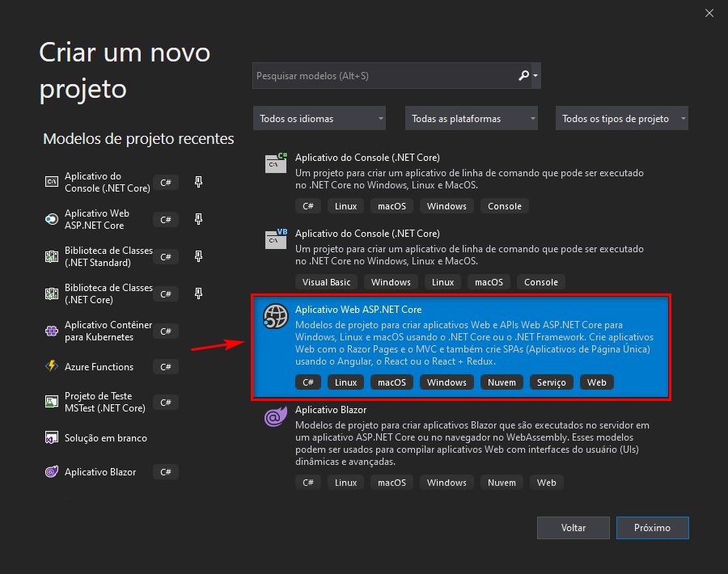Click the search magnifier icon
728x574 pixels.
[523, 76]
